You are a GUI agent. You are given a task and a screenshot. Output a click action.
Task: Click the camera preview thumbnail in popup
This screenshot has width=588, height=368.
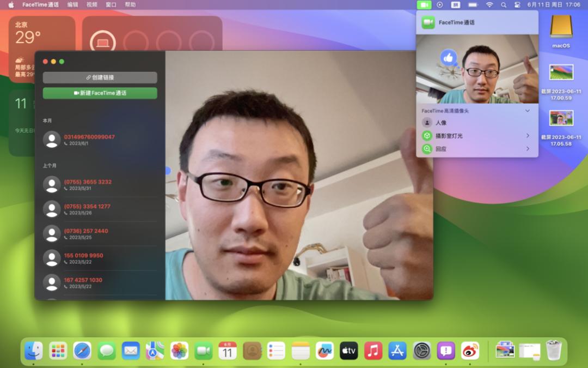[x=477, y=69]
